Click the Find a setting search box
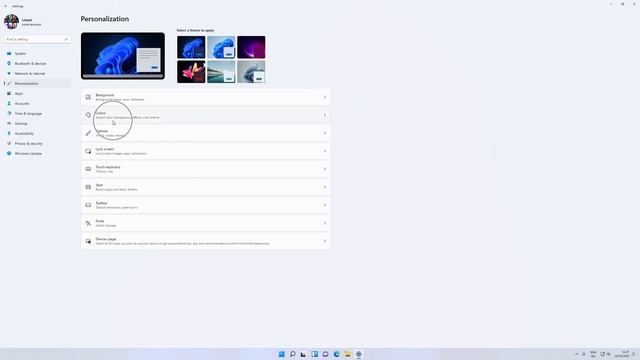The image size is (640, 360). [37, 39]
